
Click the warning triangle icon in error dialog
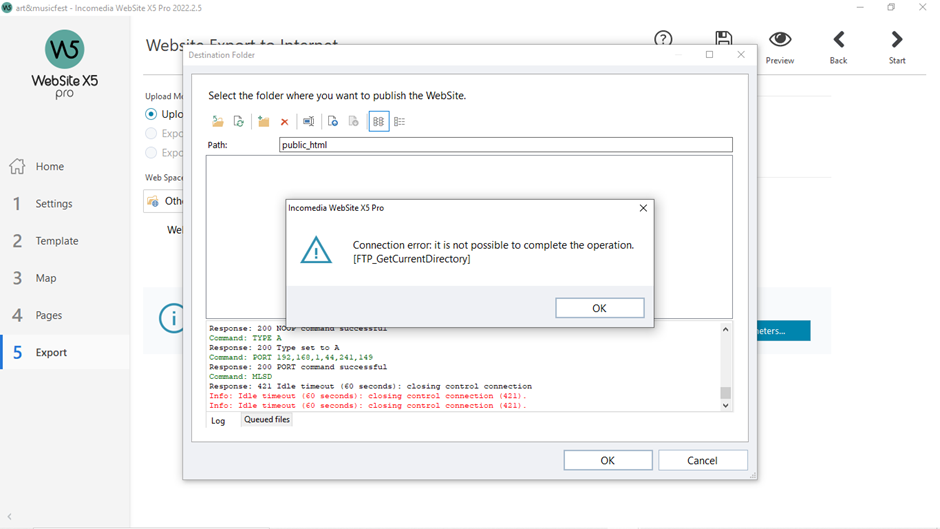pyautogui.click(x=316, y=250)
